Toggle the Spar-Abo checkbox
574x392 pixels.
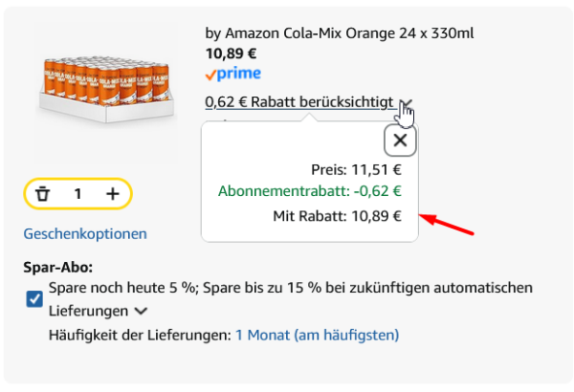coord(34,299)
